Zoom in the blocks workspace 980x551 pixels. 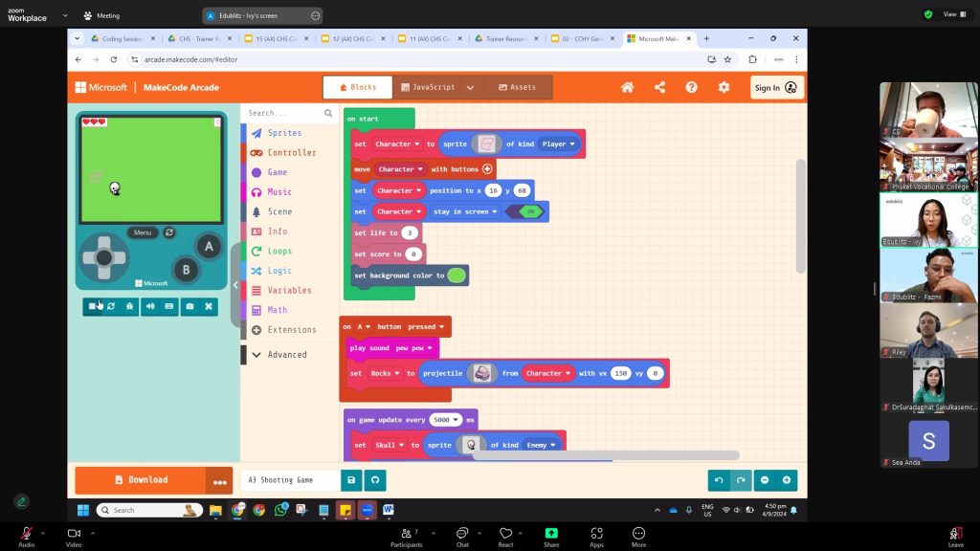click(x=787, y=480)
